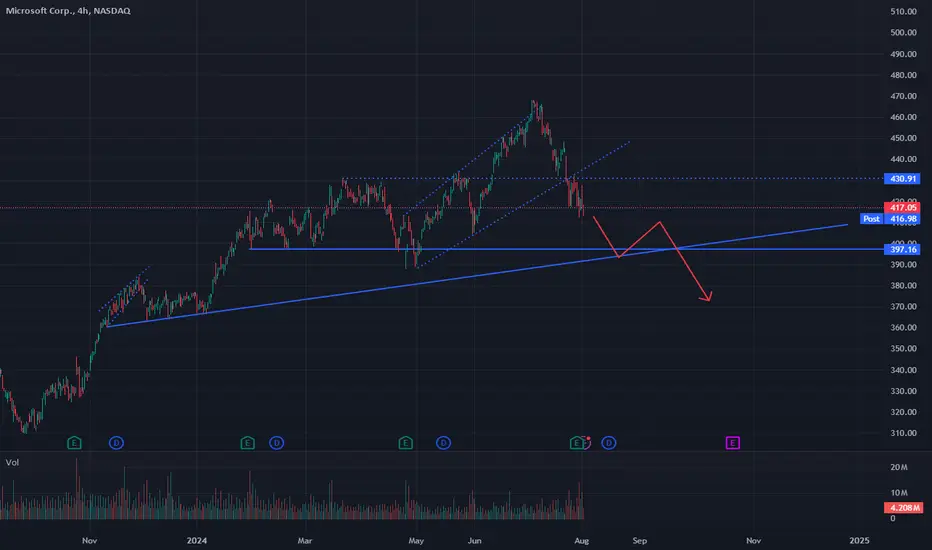Click the Jun label on the time axis
Viewport: 932px width, 550px height.
(474, 540)
